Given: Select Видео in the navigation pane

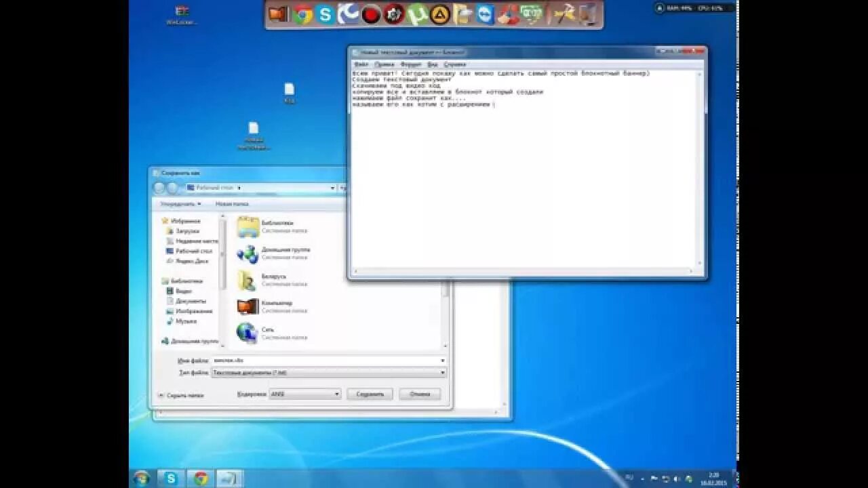Looking at the screenshot, I should point(180,291).
